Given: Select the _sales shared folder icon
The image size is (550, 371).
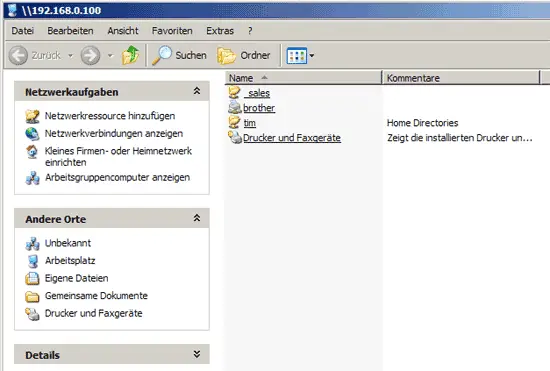Looking at the screenshot, I should click(234, 93).
